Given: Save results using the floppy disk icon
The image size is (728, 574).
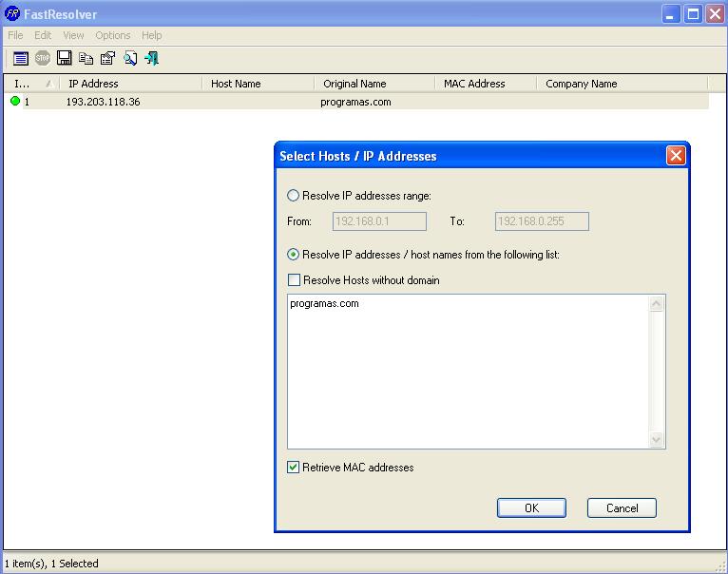Looking at the screenshot, I should tap(64, 58).
